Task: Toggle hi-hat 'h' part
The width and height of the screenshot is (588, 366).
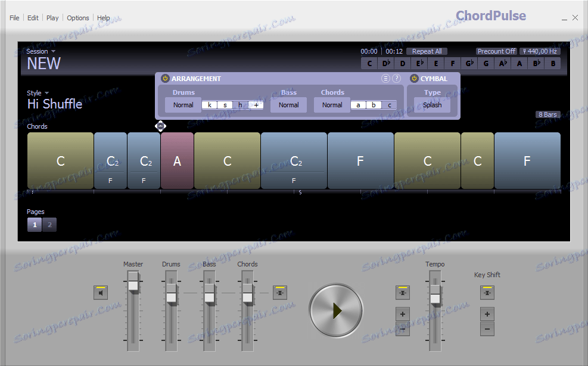Action: 240,105
